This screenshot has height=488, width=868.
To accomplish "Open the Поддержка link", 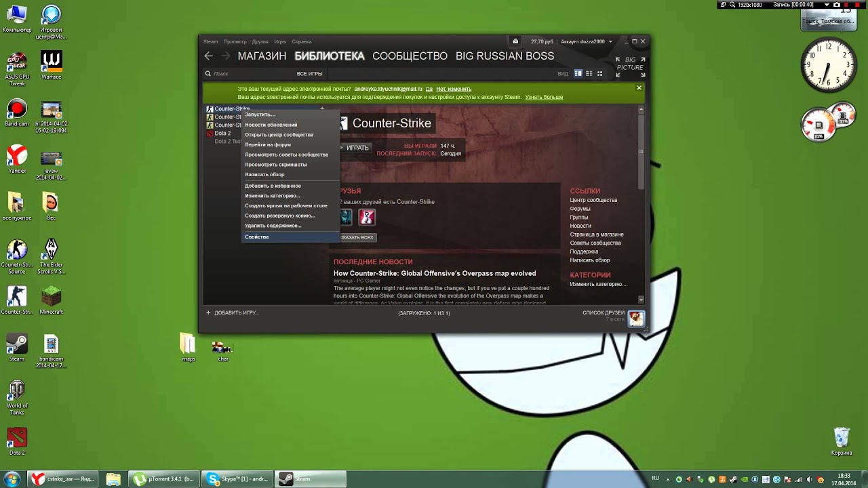I will click(584, 251).
